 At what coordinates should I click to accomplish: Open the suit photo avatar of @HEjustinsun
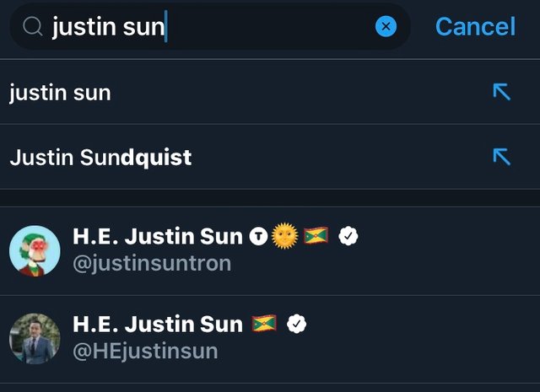35,339
